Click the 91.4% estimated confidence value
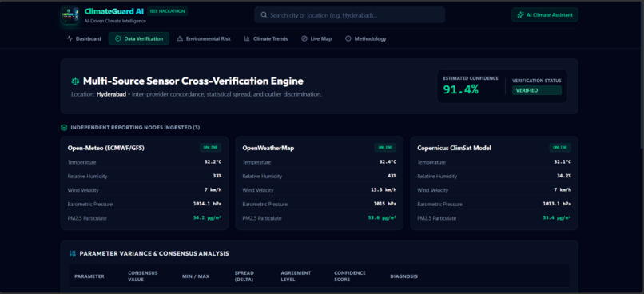The width and height of the screenshot is (644, 294). tap(460, 89)
